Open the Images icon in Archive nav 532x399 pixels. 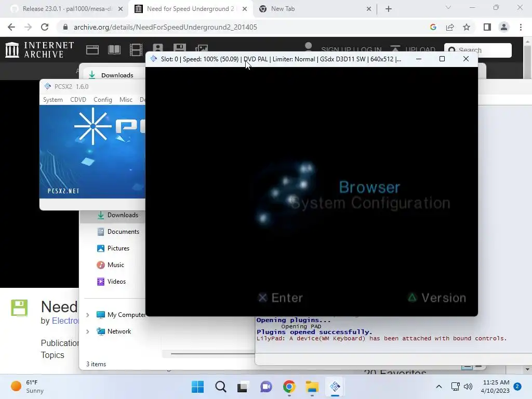click(x=202, y=48)
